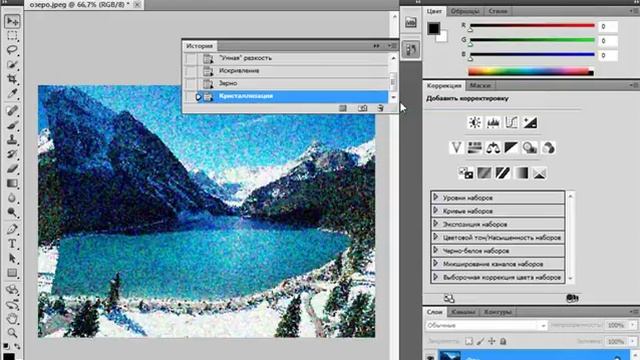Select the 3D Camera Rotate tool
Screen dimensions: 640x360
click(x=12, y=304)
